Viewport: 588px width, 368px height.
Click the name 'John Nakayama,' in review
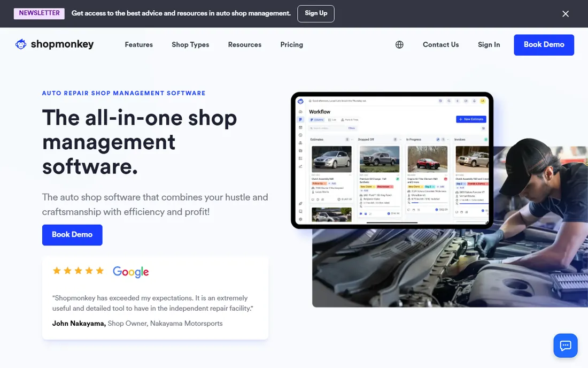tap(79, 324)
